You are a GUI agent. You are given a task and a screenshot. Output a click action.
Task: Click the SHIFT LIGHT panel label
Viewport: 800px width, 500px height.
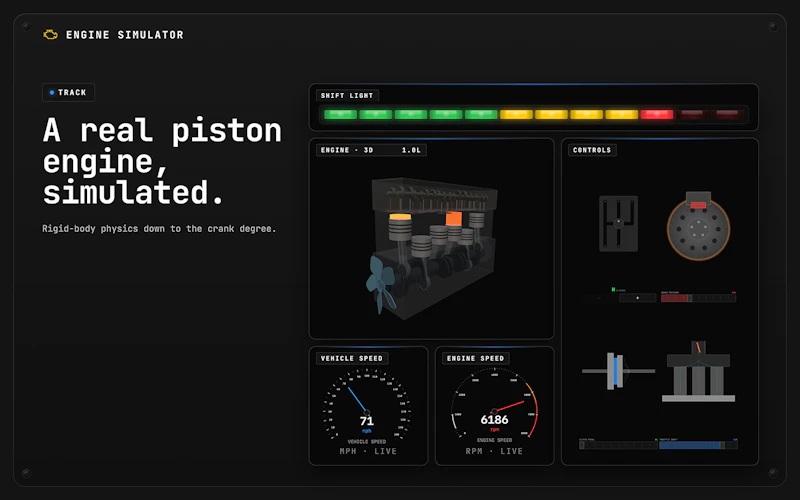tap(347, 95)
